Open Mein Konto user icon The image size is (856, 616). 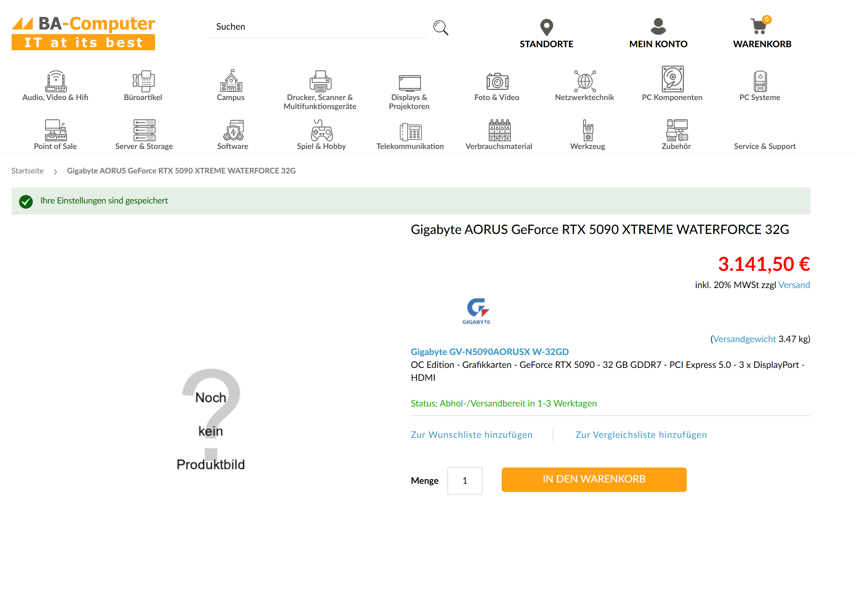tap(658, 27)
